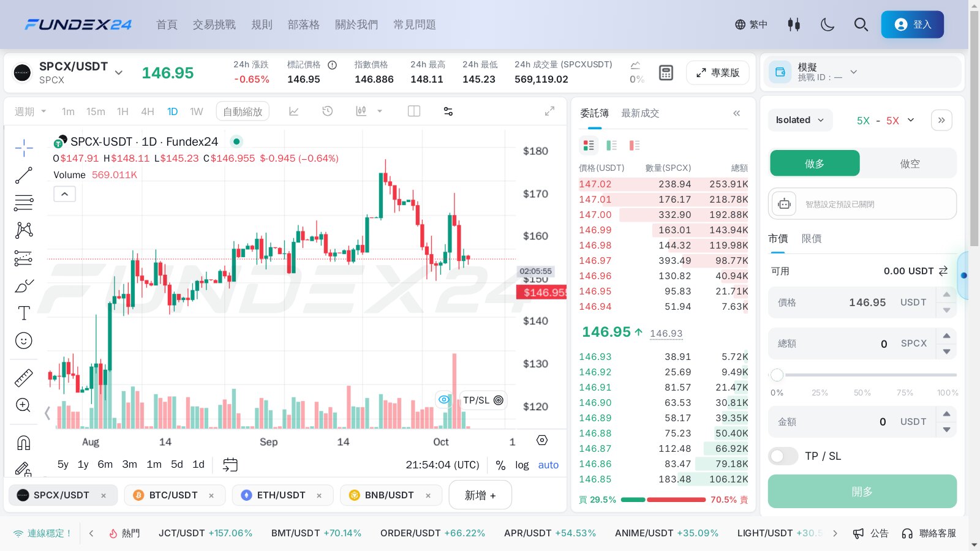Open chart settings gear icon
The image size is (980, 551).
point(542,440)
